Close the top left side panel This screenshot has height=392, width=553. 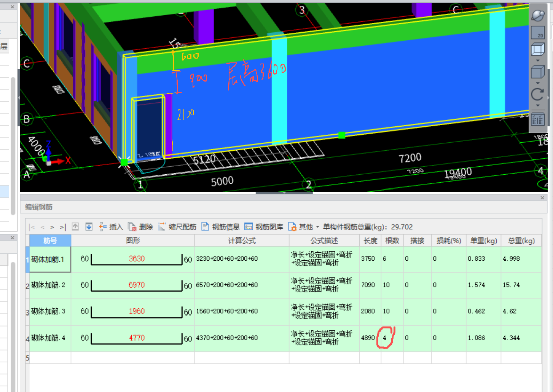coord(12,7)
